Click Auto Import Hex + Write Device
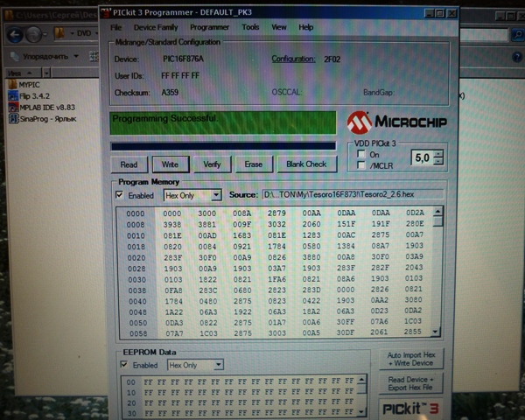The image size is (525, 420). (x=414, y=359)
